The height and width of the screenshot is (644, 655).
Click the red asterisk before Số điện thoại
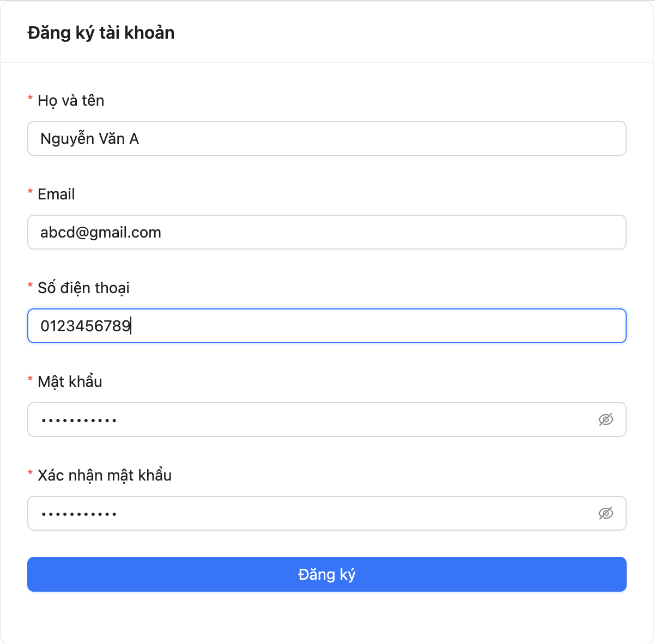click(31, 287)
